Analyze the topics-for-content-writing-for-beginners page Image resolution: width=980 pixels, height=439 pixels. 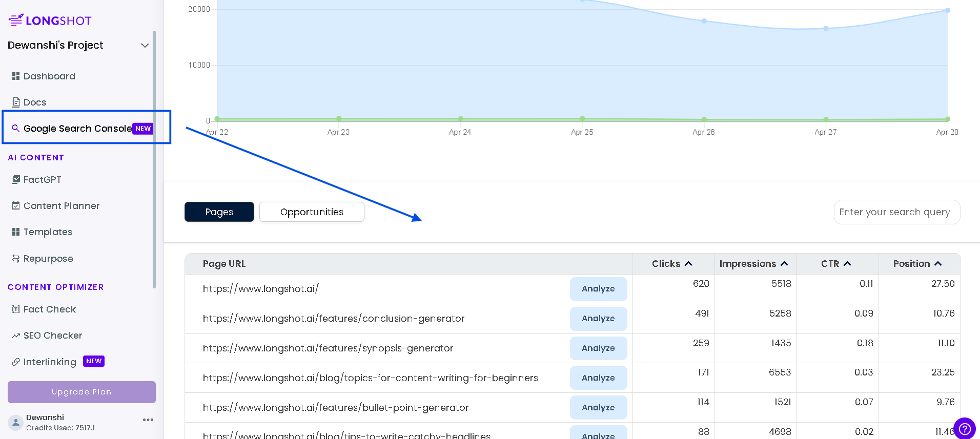(x=598, y=378)
